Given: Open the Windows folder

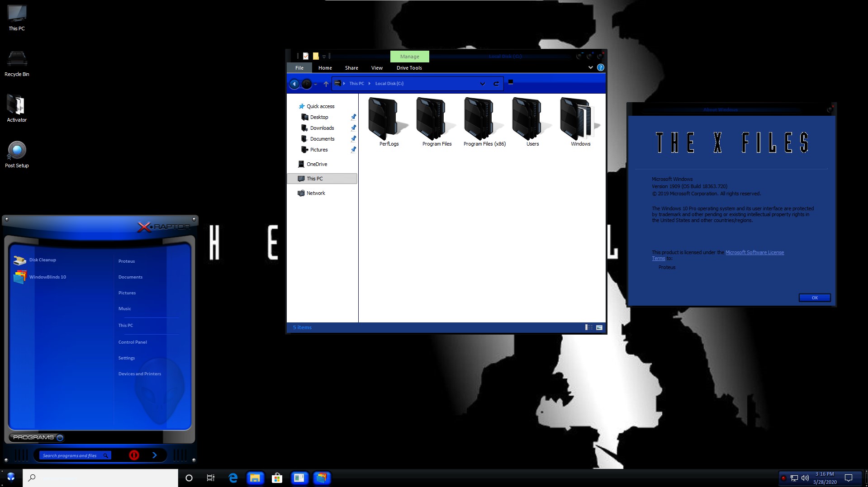Looking at the screenshot, I should click(580, 122).
